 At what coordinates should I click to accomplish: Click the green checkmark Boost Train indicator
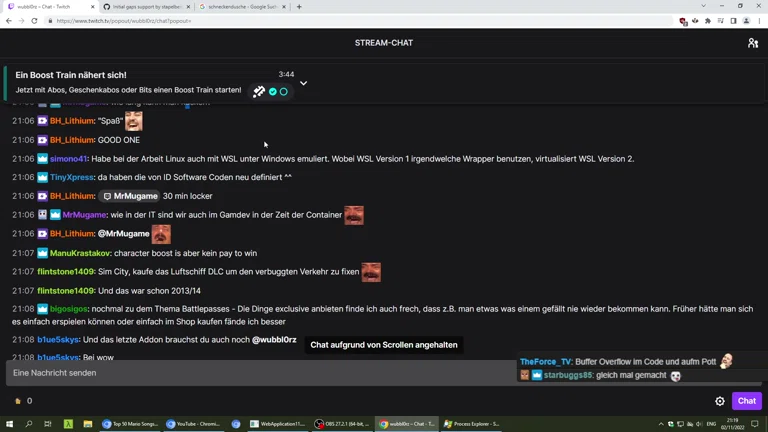(x=273, y=91)
